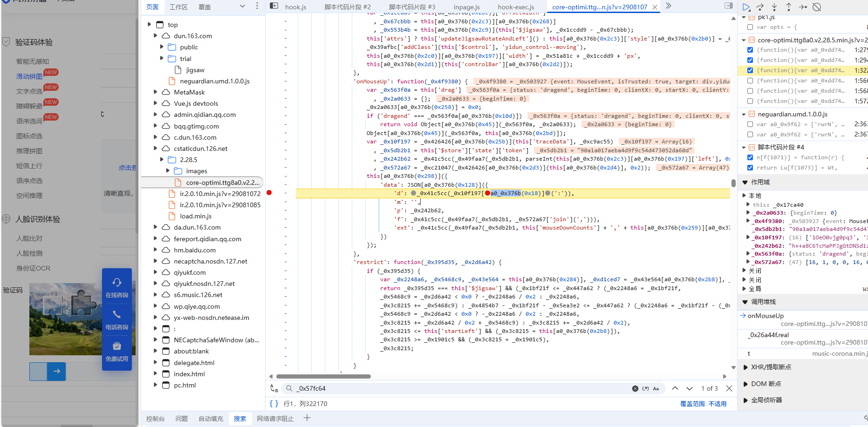Hide the file navigator sidebar
The height and width of the screenshot is (427, 868).
click(x=274, y=6)
